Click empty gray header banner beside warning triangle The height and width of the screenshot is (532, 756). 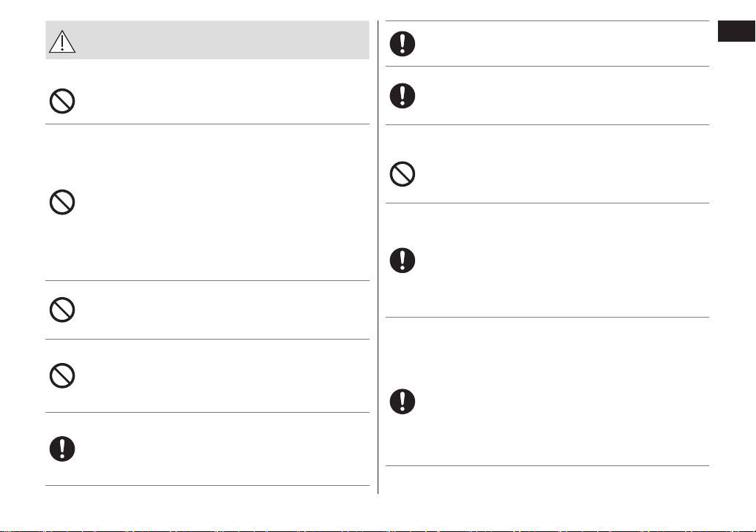[222, 40]
